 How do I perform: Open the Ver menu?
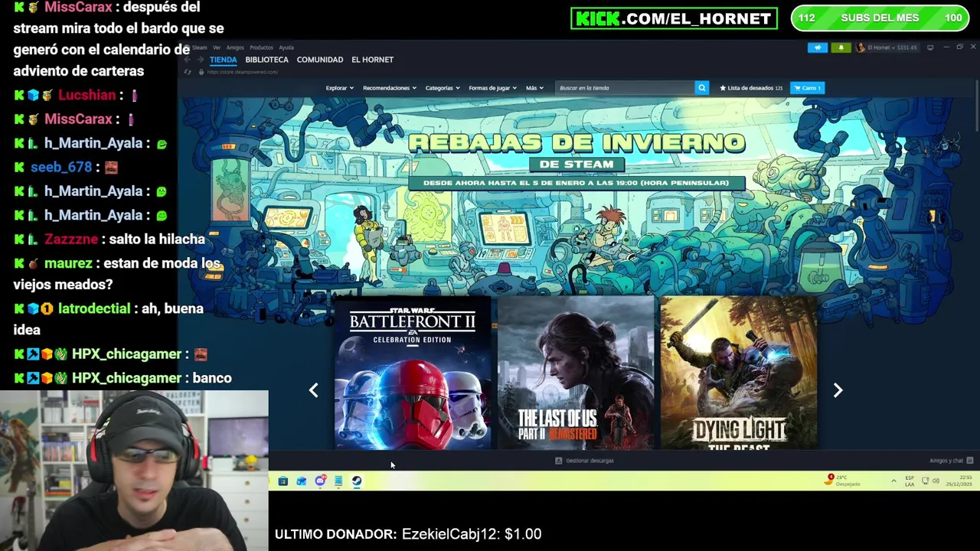tap(217, 47)
